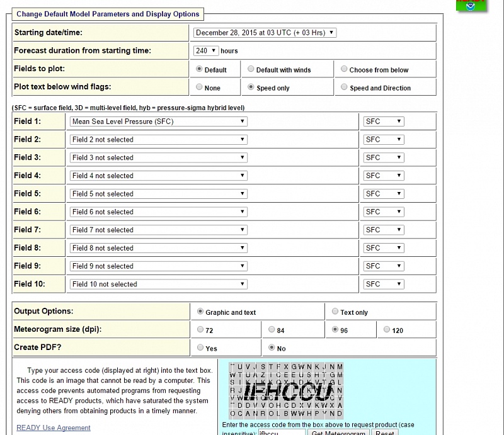Select the Default fields to plot option
This screenshot has width=504, height=435.
[199, 69]
